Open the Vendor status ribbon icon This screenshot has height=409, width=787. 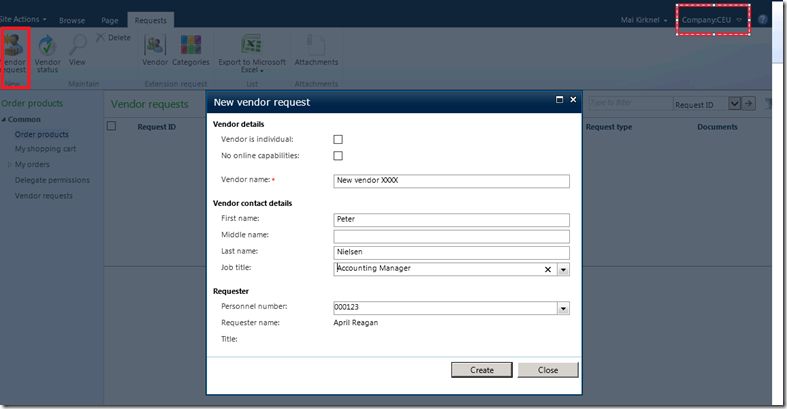click(47, 50)
